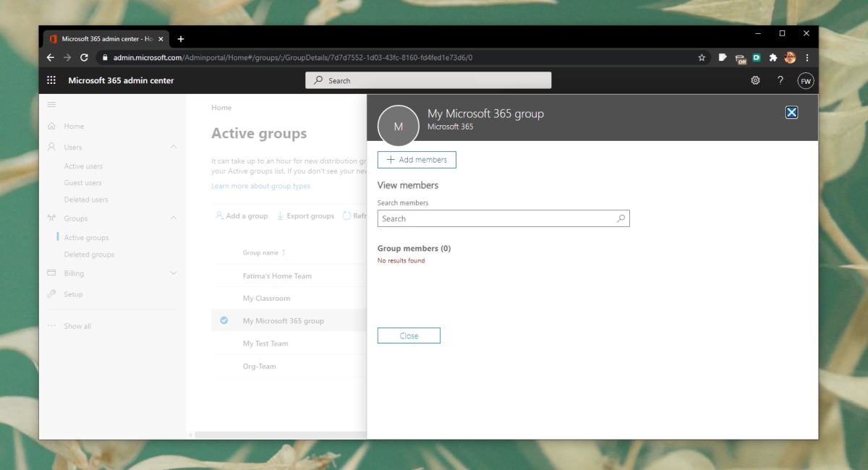Click the FW account avatar circle
This screenshot has height=470, width=868.
point(805,80)
